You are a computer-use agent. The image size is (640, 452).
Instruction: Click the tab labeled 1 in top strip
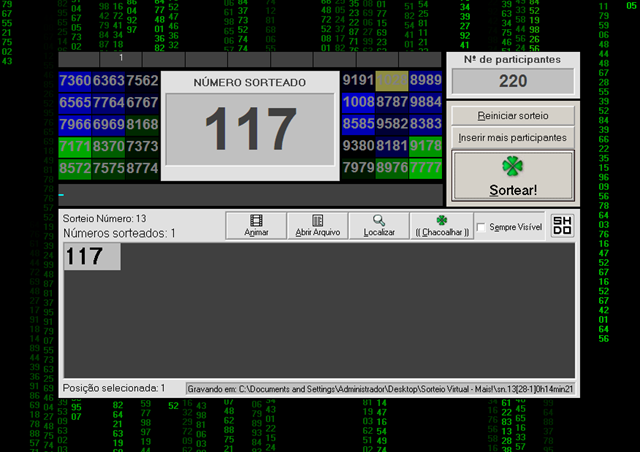pyautogui.click(x=121, y=59)
